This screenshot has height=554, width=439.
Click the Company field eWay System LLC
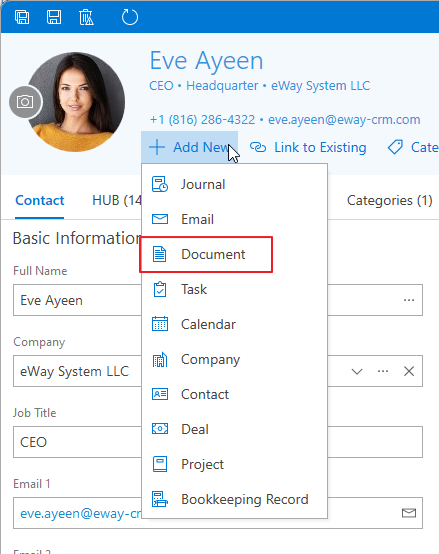(218, 371)
